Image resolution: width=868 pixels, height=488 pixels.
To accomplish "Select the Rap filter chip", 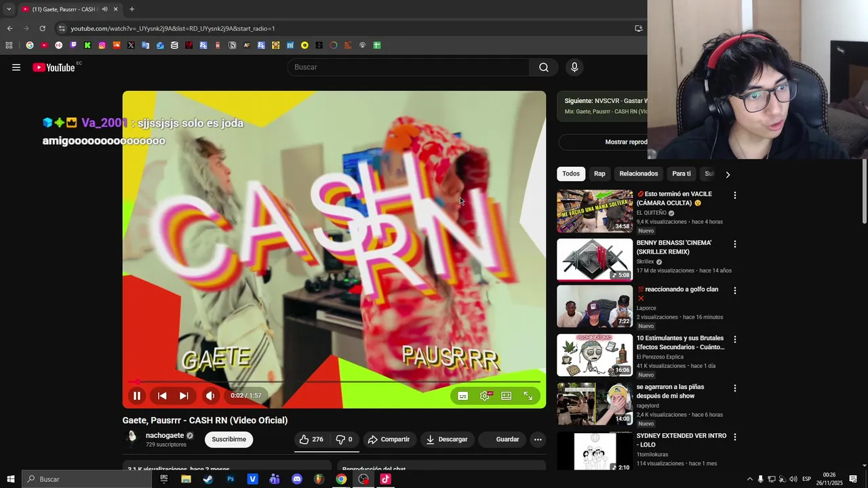I will 599,174.
